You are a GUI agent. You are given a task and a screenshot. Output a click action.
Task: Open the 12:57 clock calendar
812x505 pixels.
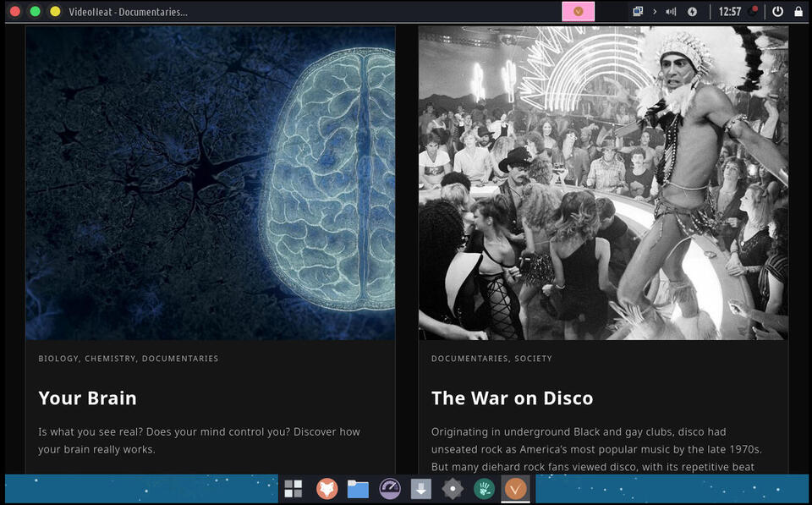coord(729,12)
